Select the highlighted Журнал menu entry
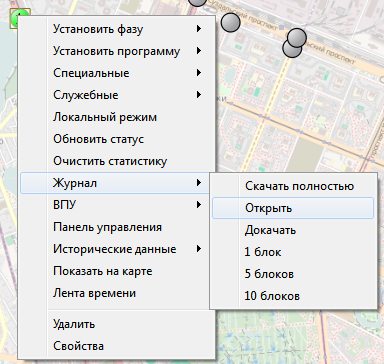The height and width of the screenshot is (364, 384). tap(115, 183)
